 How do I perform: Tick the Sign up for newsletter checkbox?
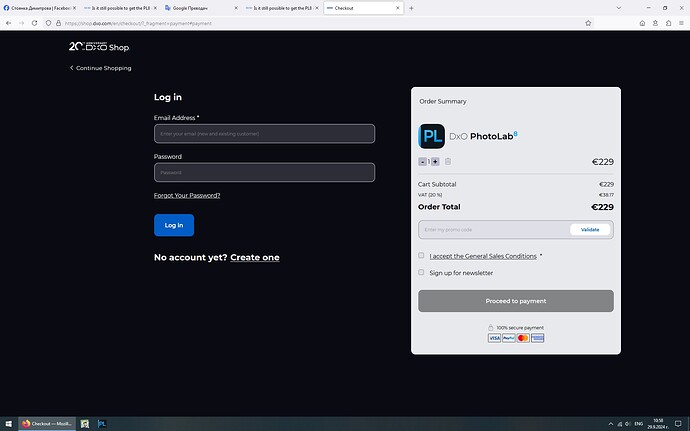[x=421, y=272]
